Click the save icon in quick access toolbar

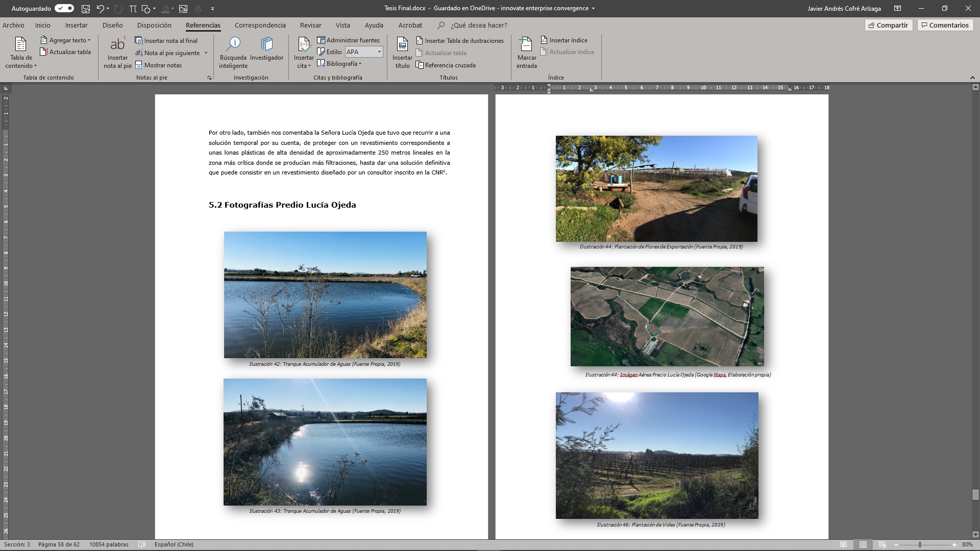pos(86,9)
